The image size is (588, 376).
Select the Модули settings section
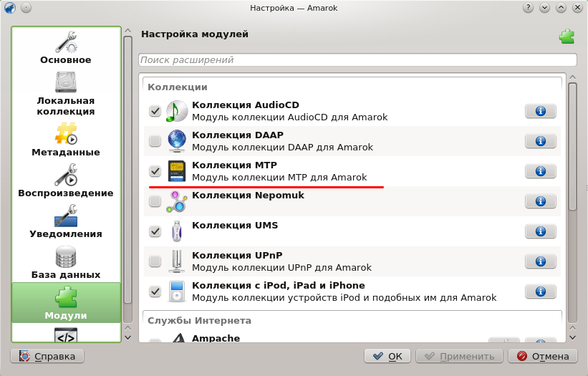[x=66, y=303]
